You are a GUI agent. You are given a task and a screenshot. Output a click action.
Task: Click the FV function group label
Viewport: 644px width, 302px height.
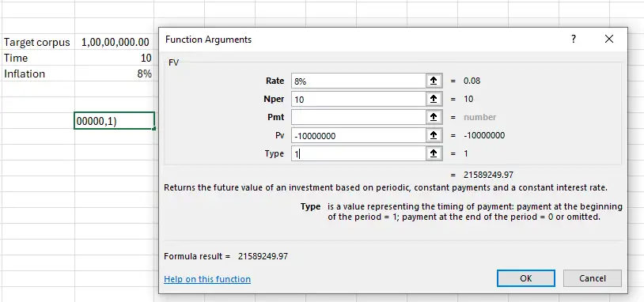click(174, 62)
